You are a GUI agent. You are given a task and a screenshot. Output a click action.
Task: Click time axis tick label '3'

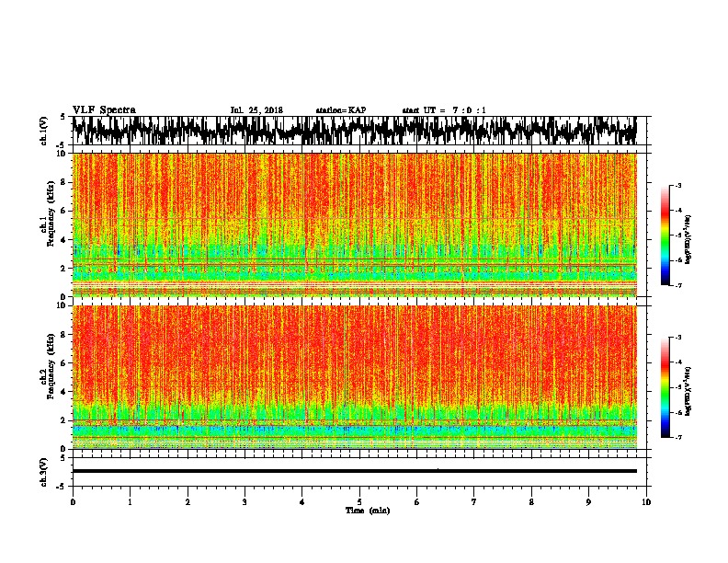click(245, 502)
